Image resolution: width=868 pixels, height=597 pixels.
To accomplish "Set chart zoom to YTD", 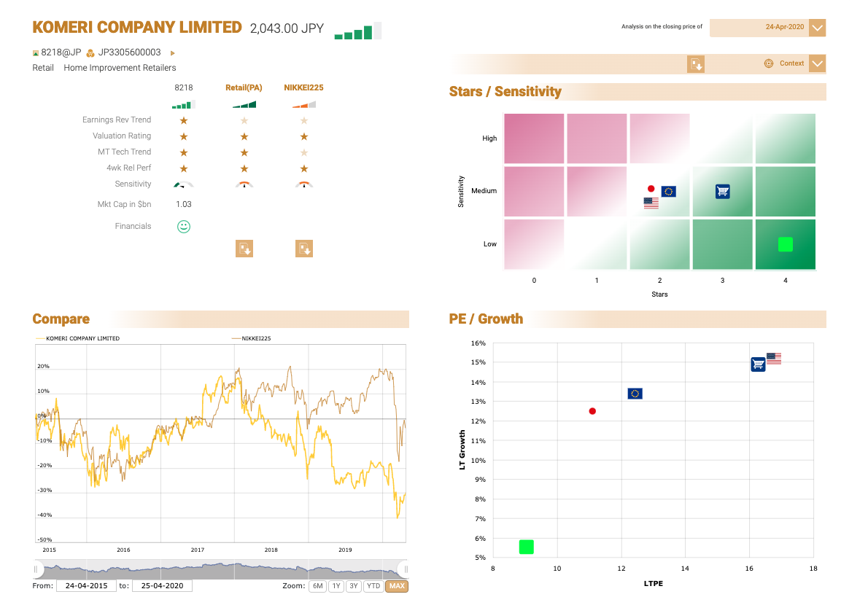I will (373, 586).
